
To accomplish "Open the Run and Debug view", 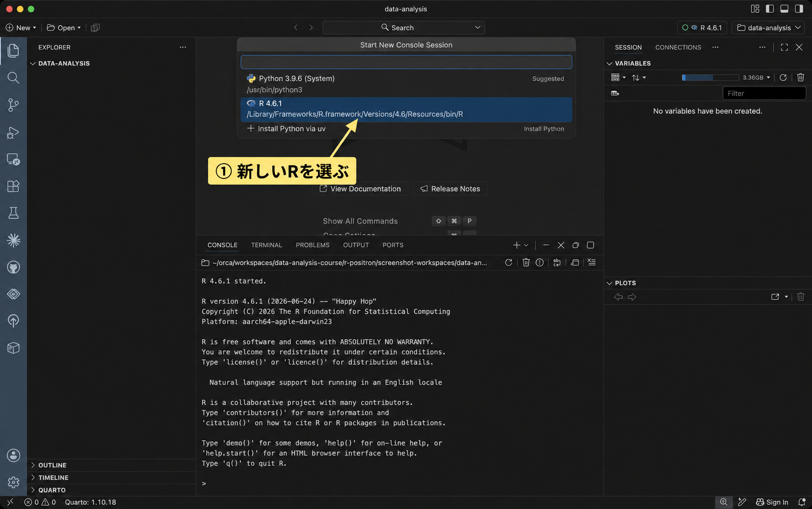I will pyautogui.click(x=13, y=133).
